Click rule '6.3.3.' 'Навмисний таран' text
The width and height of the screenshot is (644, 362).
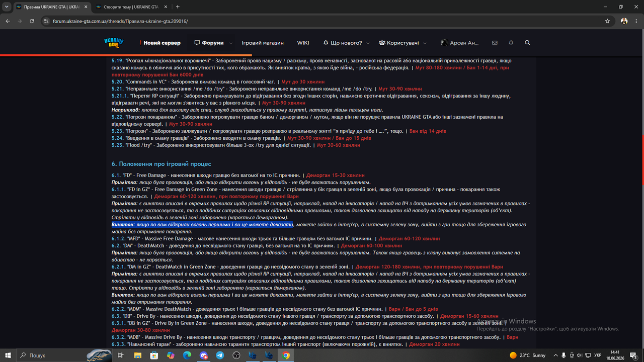click(258, 344)
